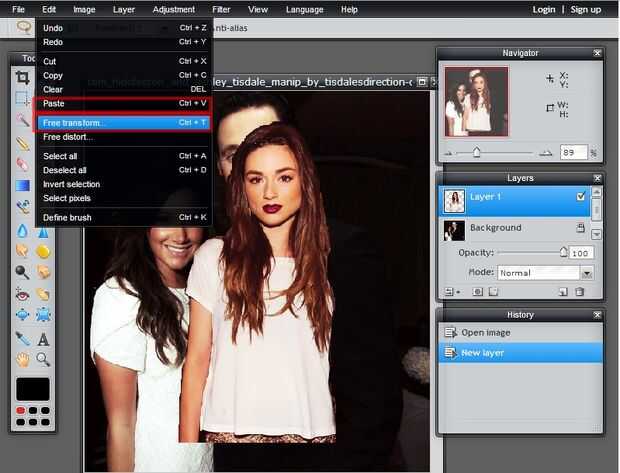Toggle visibility checkbox of Layer 1
Viewport: 620px width, 473px height.
(x=580, y=196)
